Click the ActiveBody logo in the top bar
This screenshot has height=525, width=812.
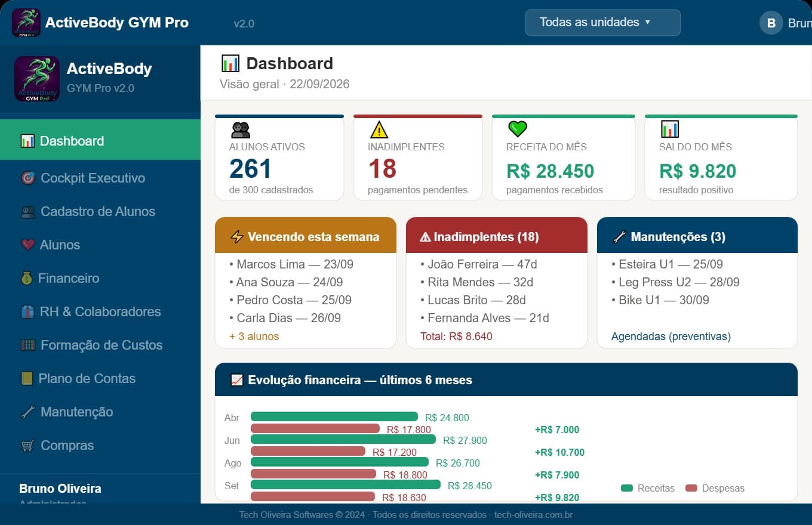tap(26, 23)
